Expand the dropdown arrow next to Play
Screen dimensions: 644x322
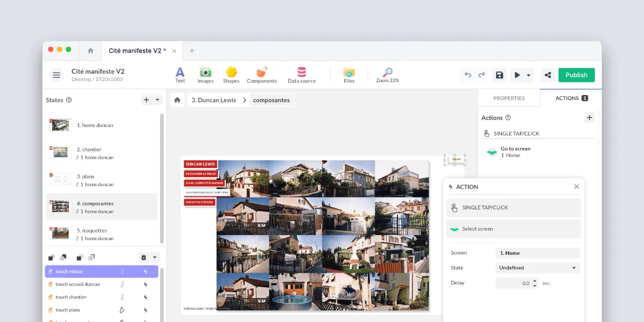pyautogui.click(x=529, y=75)
